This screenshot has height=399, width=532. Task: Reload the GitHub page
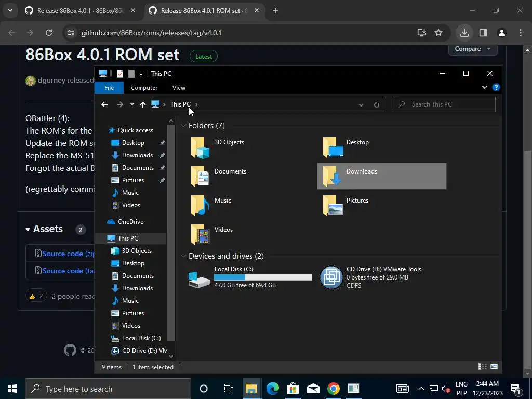click(x=49, y=33)
